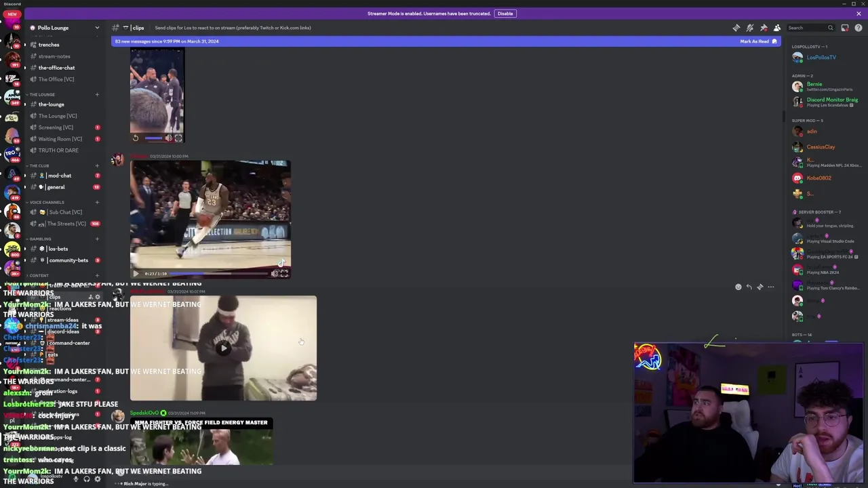Screen dimensions: 868x488
Task: Add channel to THE LOUNGE category
Action: click(x=97, y=94)
